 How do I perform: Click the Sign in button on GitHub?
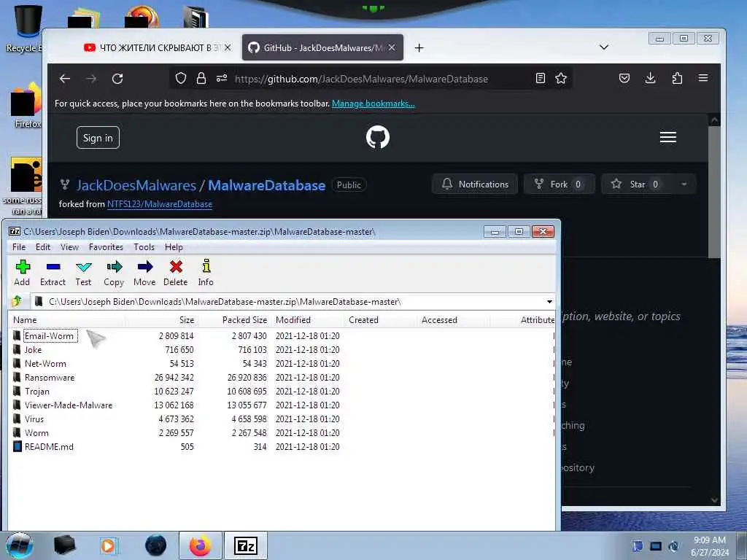coord(98,138)
